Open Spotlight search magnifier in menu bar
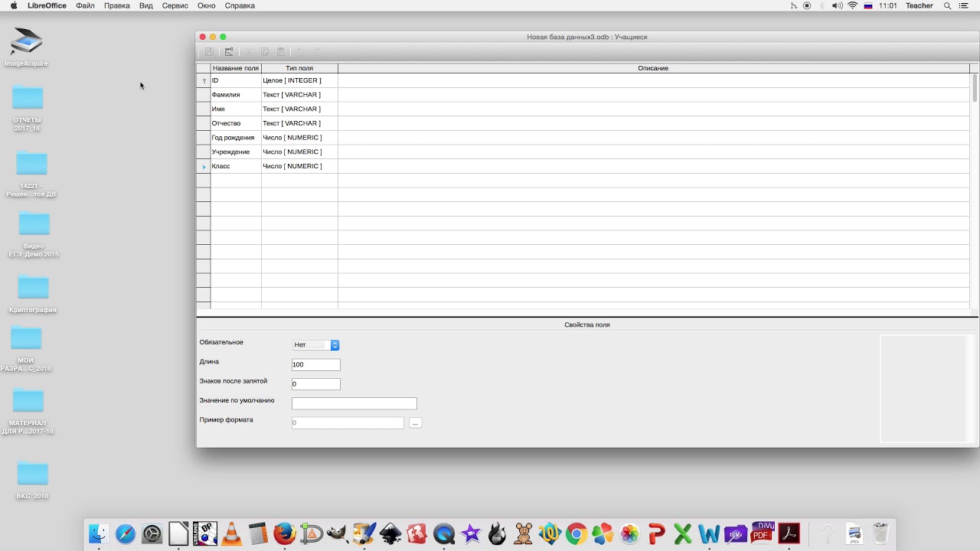Screen dimensions: 980x551 947,5
